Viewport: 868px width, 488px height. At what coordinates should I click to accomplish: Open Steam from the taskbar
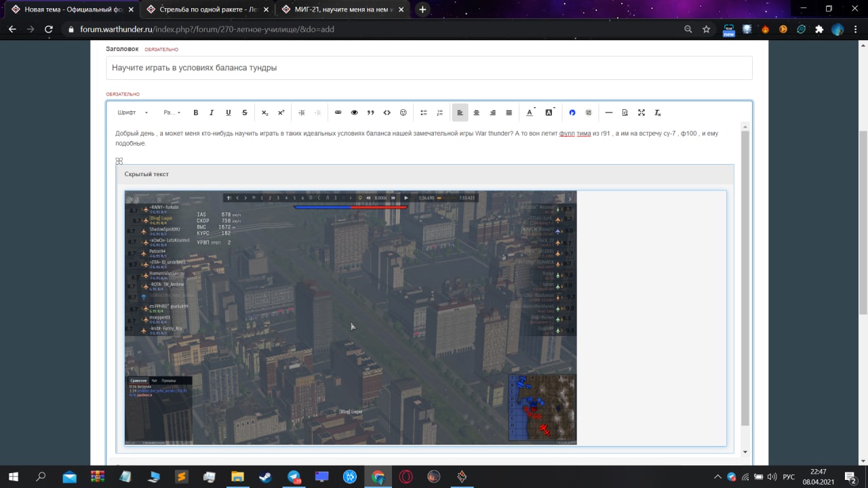266,476
